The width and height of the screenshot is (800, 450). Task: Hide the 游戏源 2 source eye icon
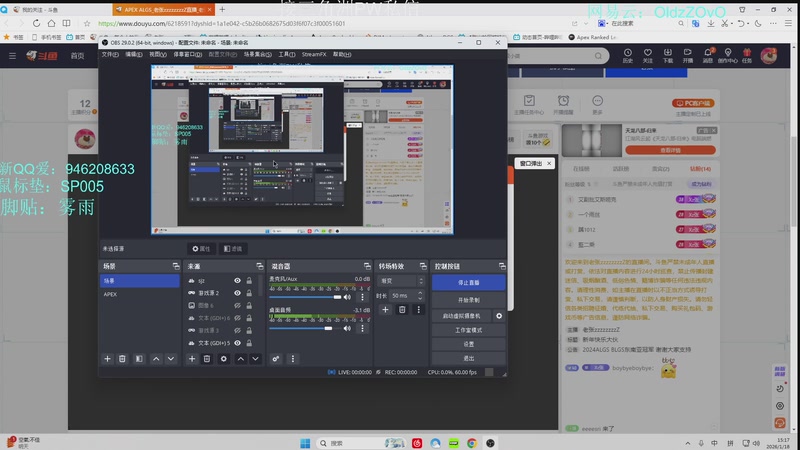[x=237, y=293]
